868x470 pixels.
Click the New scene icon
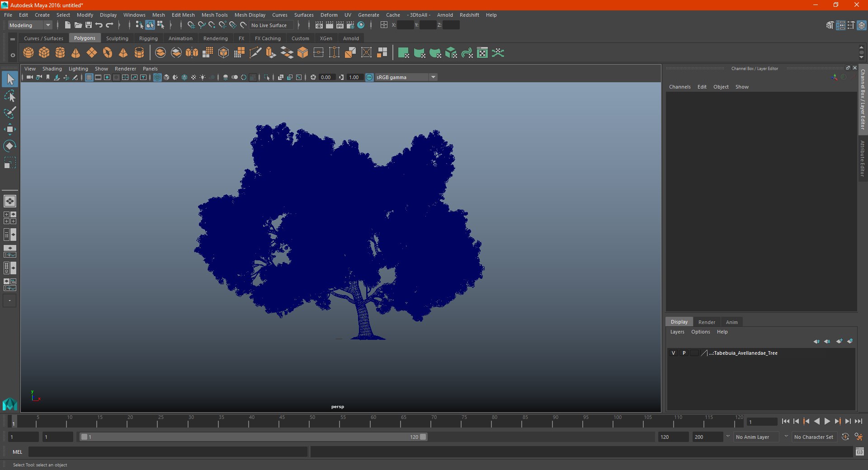(x=68, y=25)
